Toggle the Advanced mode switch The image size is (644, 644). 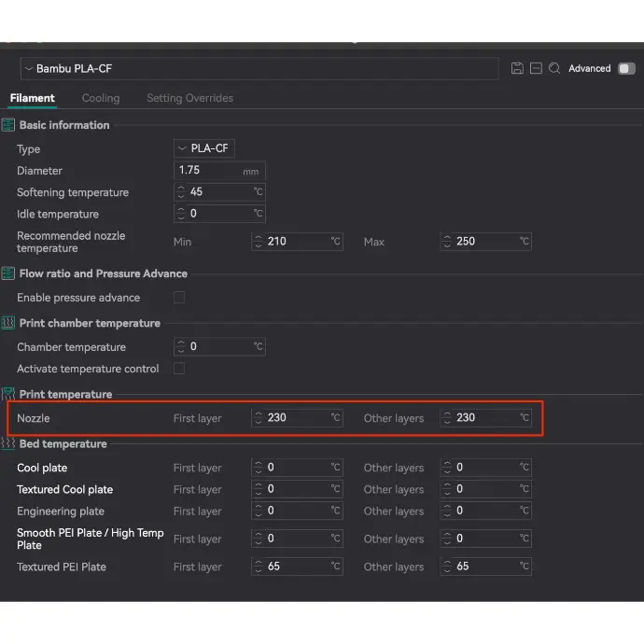pyautogui.click(x=626, y=68)
